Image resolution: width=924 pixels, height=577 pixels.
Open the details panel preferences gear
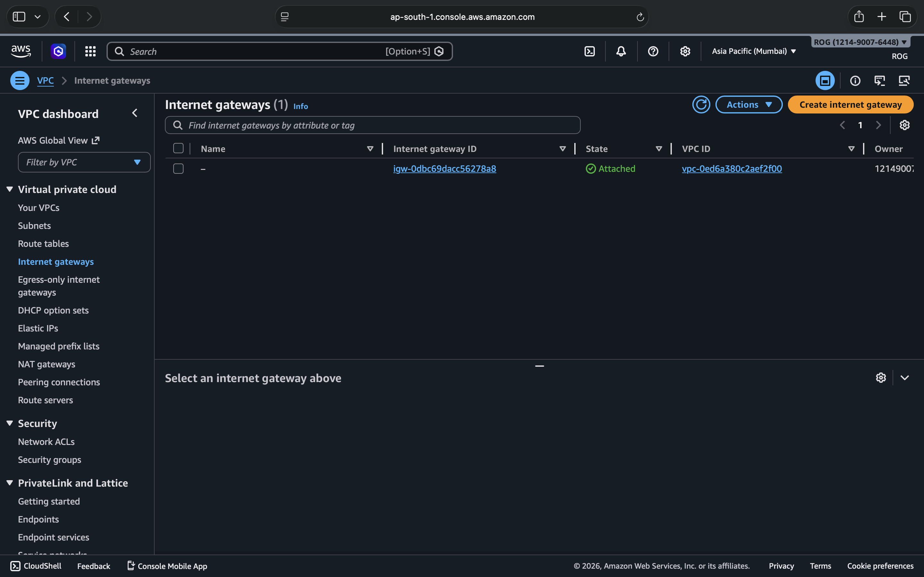coord(880,378)
